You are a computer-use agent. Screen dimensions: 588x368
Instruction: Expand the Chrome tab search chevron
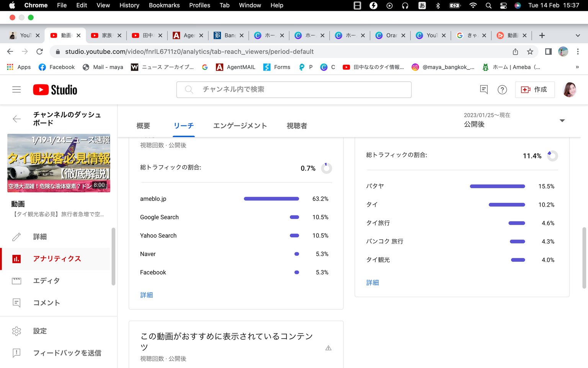(x=577, y=36)
